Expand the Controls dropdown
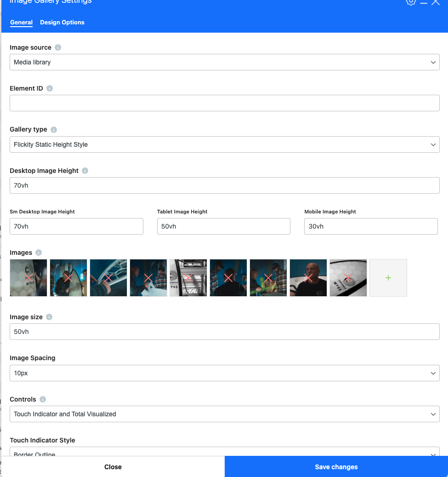 [x=224, y=414]
